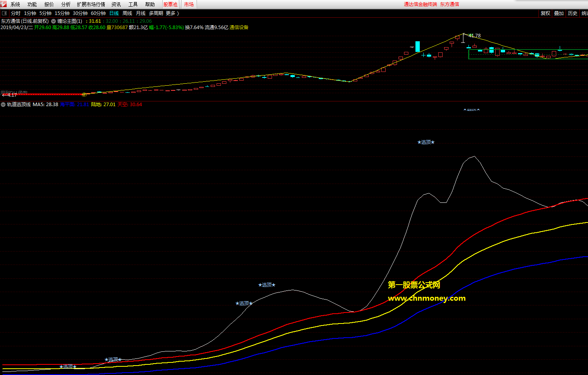Open the 分析 menu

[x=66, y=4]
